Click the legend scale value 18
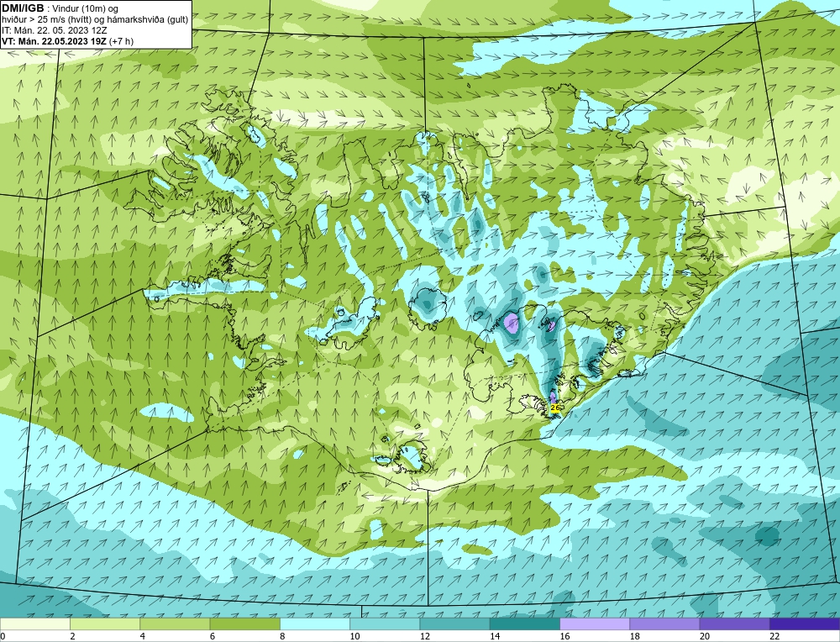 click(633, 636)
